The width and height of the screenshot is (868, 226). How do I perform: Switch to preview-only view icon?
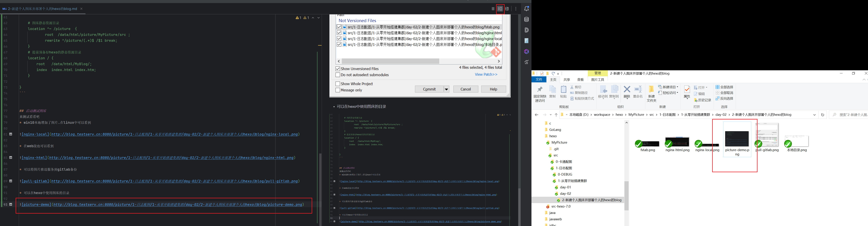tap(507, 9)
